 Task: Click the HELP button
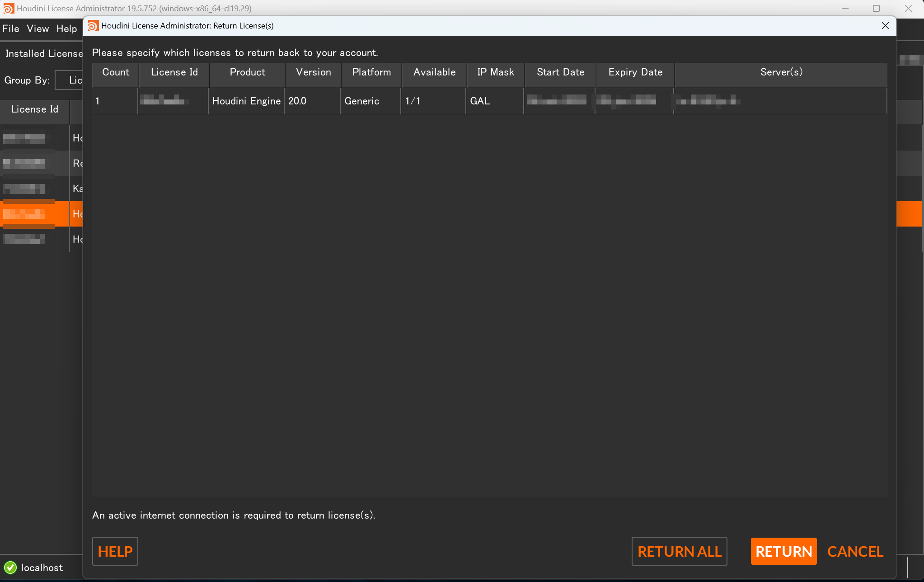point(115,551)
